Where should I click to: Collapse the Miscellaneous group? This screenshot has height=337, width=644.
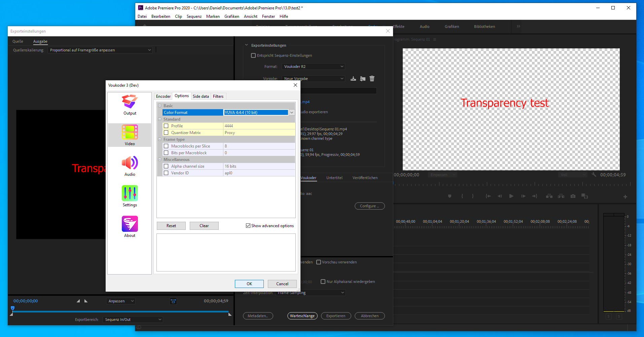(160, 160)
